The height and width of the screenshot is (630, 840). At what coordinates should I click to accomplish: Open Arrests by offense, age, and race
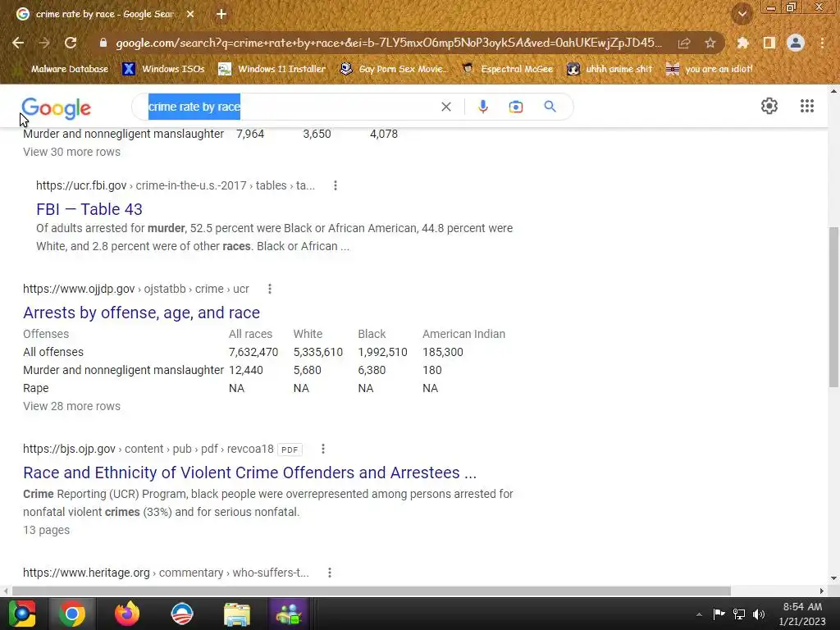point(141,313)
